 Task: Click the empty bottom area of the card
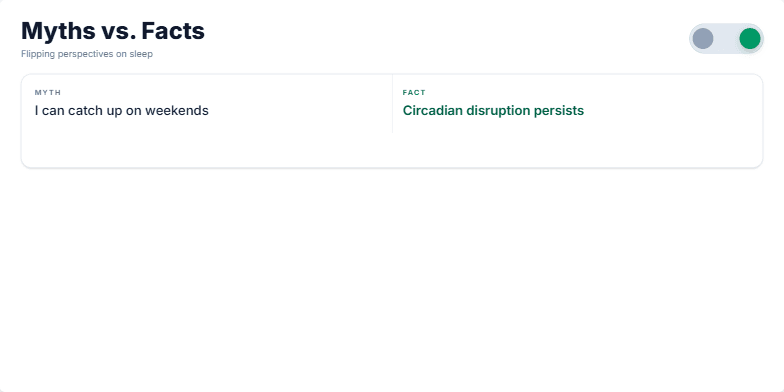[392, 150]
